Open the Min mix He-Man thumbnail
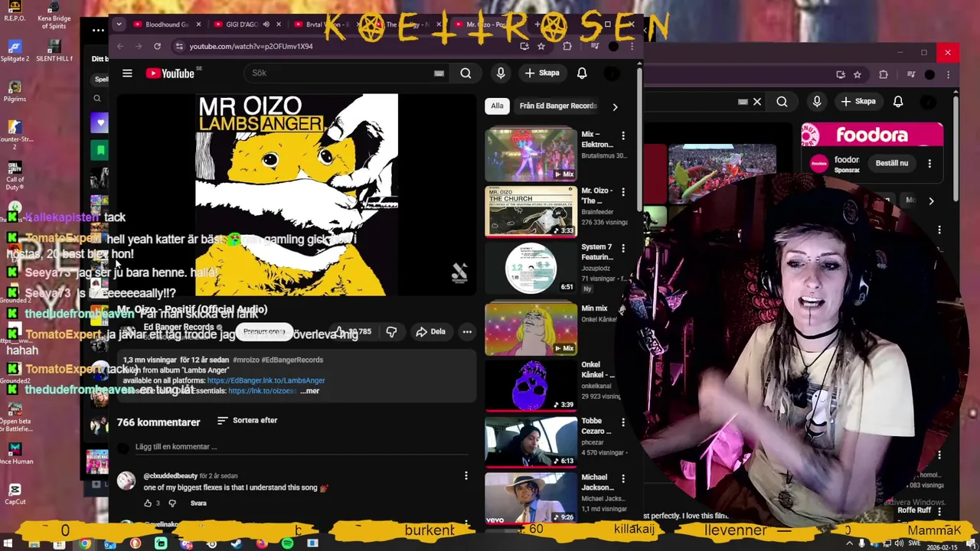This screenshot has height=551, width=980. [x=531, y=328]
